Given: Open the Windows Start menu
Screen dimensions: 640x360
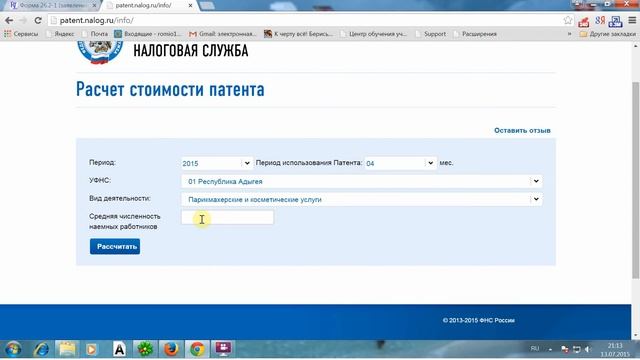Looking at the screenshot, I should 13,349.
